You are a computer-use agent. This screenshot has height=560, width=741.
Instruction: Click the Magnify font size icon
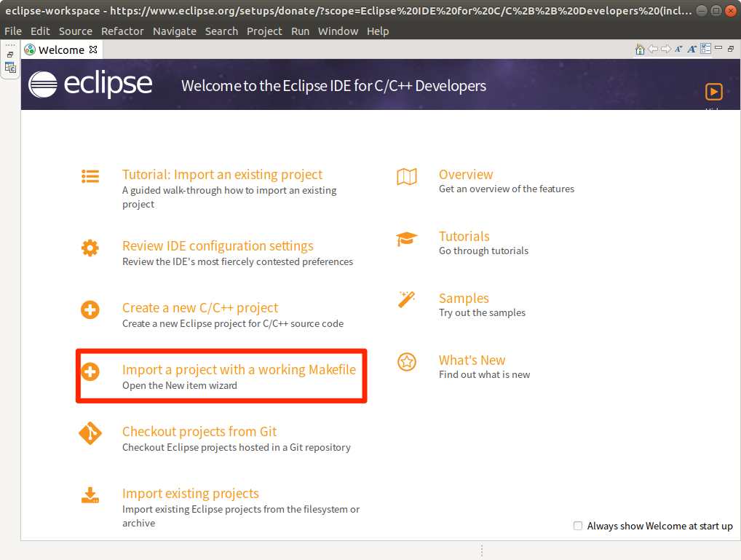692,50
